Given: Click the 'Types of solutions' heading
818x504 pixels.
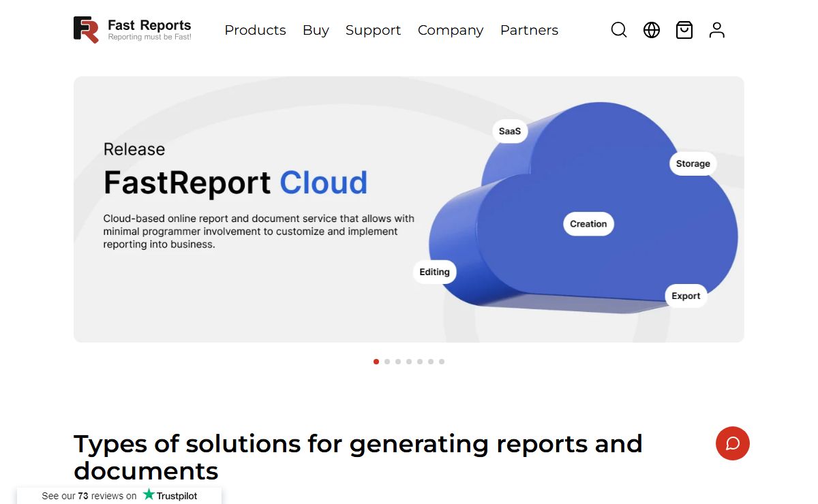Looking at the screenshot, I should click(358, 457).
